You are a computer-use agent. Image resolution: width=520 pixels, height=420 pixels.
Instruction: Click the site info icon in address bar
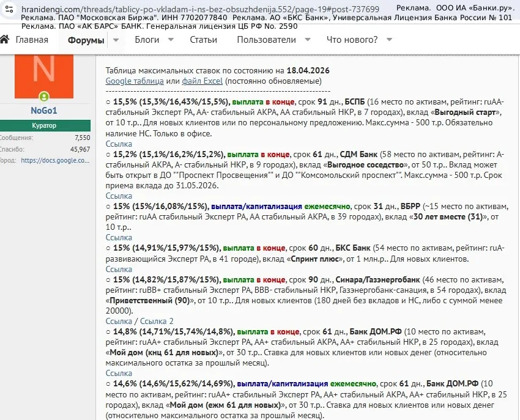pyautogui.click(x=10, y=10)
